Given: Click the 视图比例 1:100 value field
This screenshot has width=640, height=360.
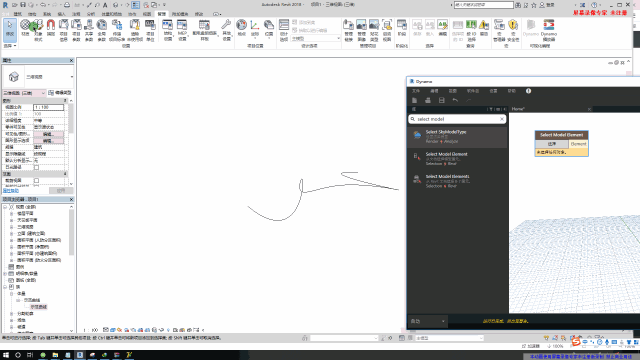Looking at the screenshot, I should pos(48,107).
